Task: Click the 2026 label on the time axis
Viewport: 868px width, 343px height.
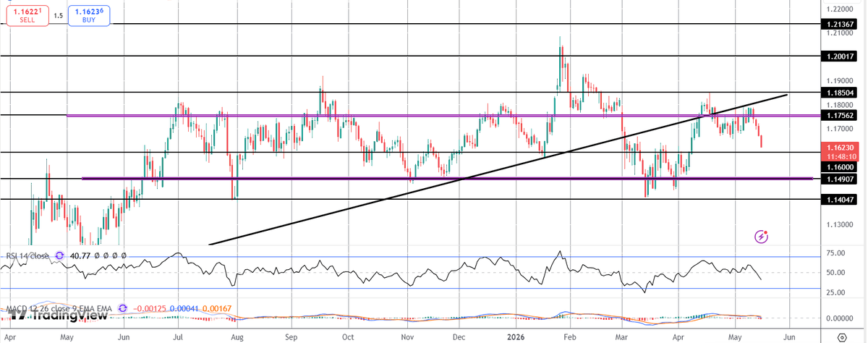Action: [516, 337]
